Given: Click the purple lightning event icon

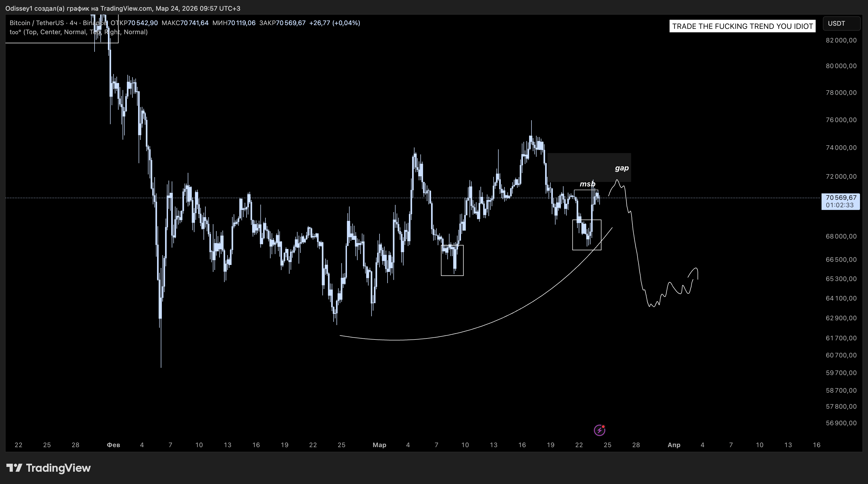Looking at the screenshot, I should point(599,430).
